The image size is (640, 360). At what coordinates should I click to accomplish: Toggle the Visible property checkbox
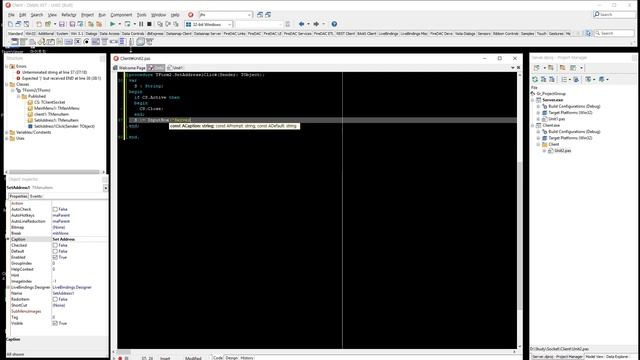[55, 323]
